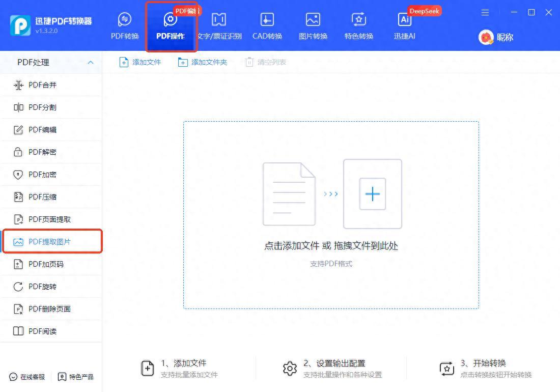This screenshot has width=560, height=392.
Task: Open the 迅捷AI DeepSeek icon
Action: (405, 20)
